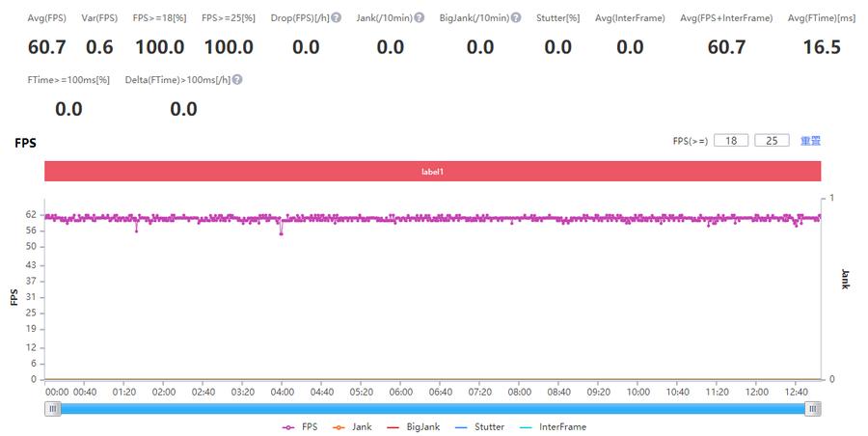This screenshot has width=868, height=436.
Task: Click the Stutter[%] metric label
Action: pos(558,17)
